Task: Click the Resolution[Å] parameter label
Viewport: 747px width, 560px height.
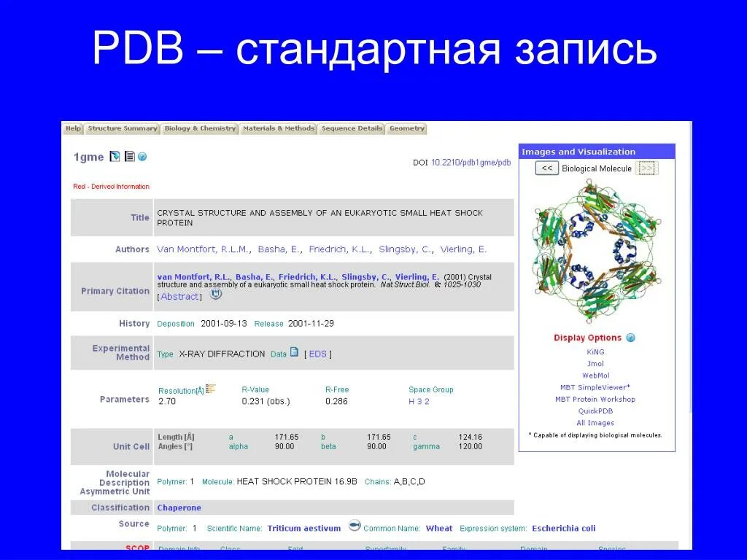Action: 181,391
